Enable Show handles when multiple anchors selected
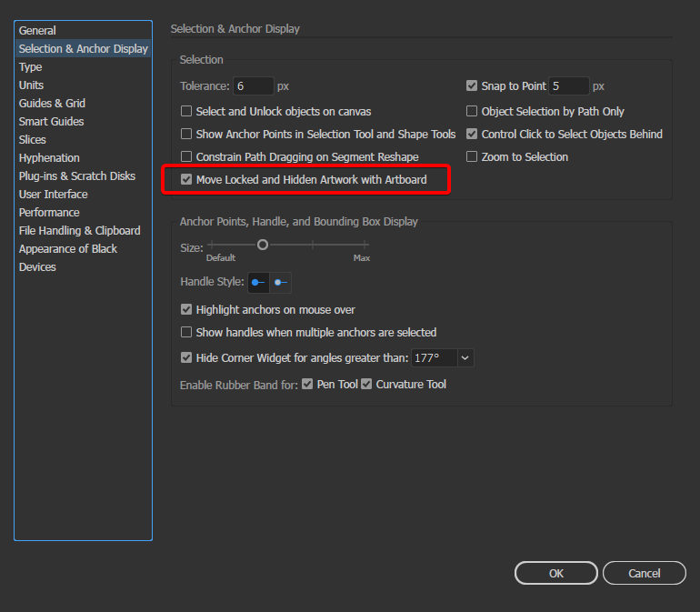The image size is (700, 612). pyautogui.click(x=186, y=332)
